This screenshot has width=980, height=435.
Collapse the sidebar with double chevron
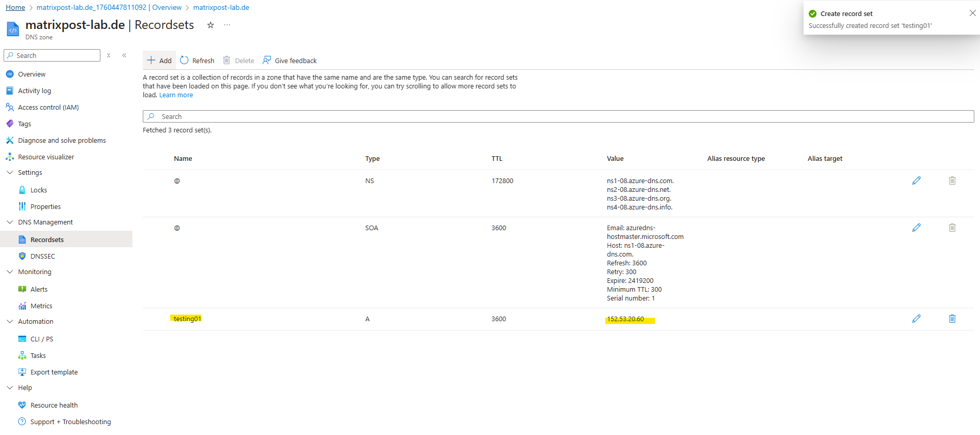[x=124, y=55]
